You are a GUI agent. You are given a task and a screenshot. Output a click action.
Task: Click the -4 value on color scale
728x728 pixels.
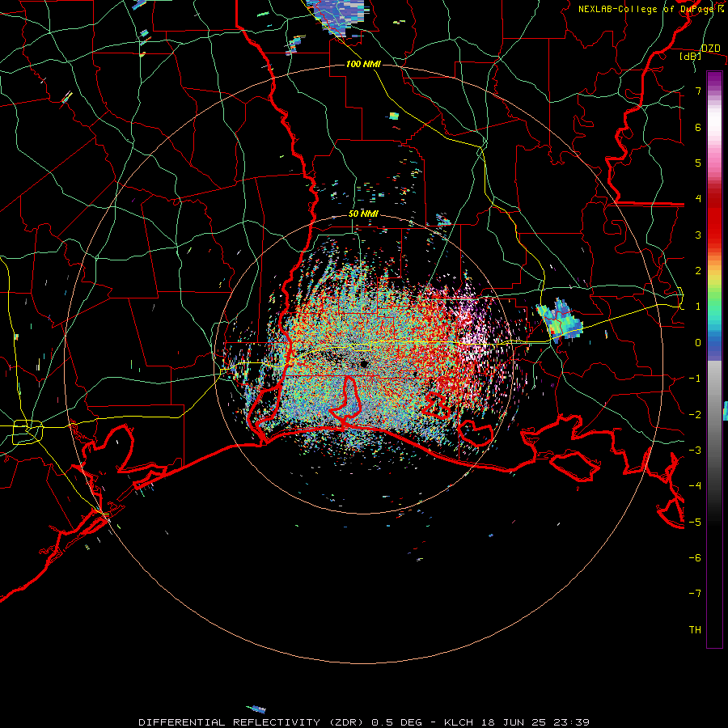tap(695, 486)
